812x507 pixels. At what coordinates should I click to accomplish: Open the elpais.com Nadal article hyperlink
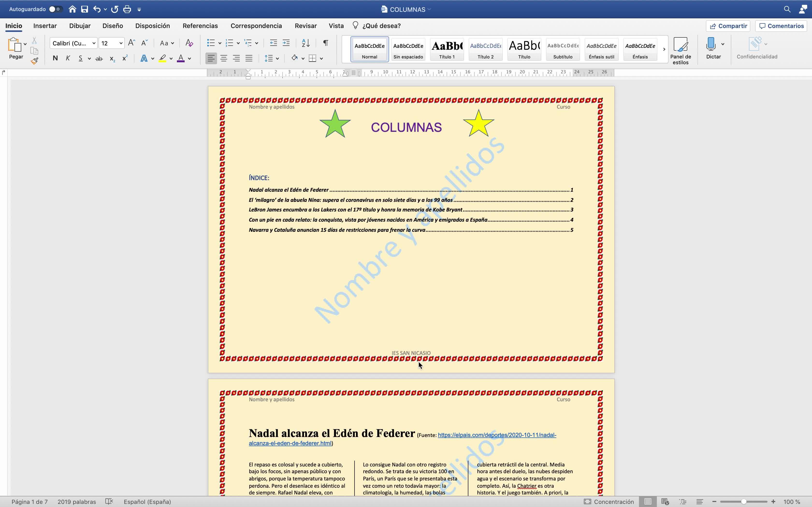click(497, 435)
